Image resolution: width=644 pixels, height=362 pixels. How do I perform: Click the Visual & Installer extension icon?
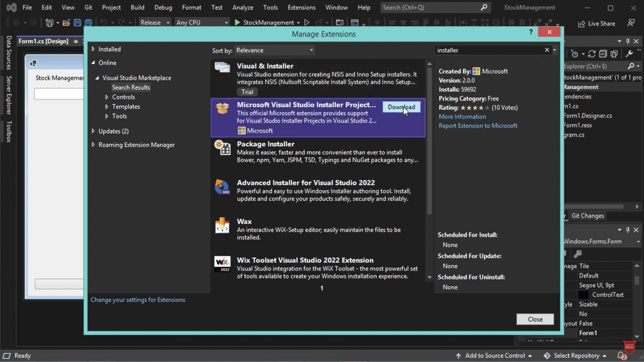223,68
